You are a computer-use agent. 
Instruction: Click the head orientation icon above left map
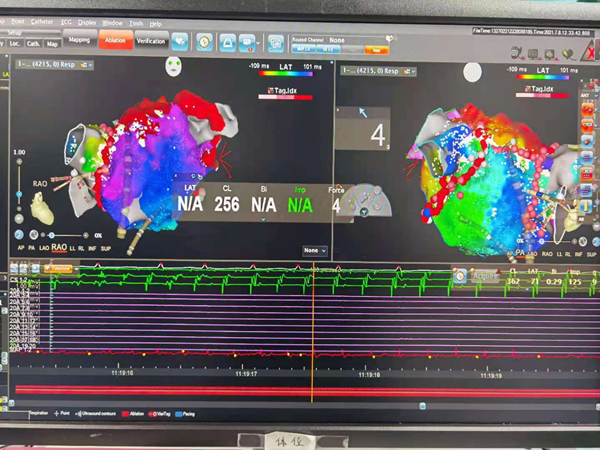[173, 69]
